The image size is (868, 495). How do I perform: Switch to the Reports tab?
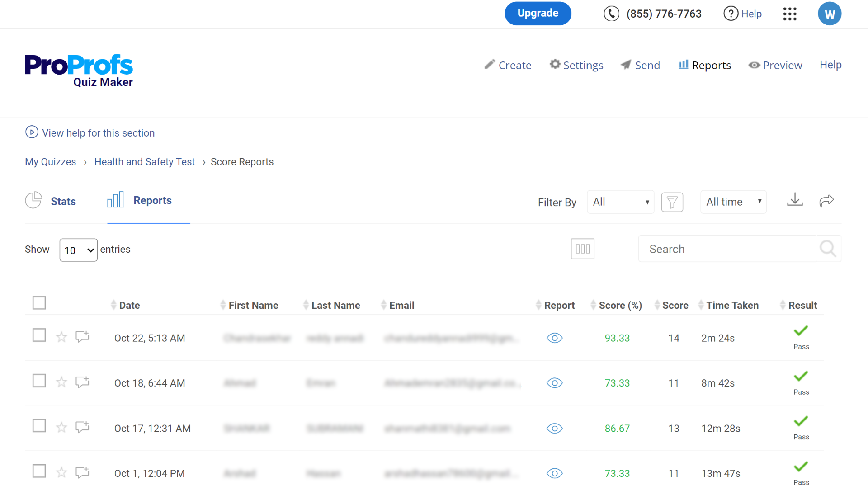(x=711, y=65)
